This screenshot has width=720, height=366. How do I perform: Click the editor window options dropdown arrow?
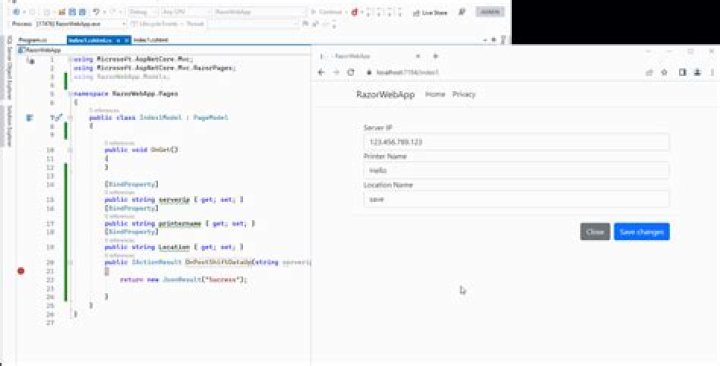(x=486, y=40)
